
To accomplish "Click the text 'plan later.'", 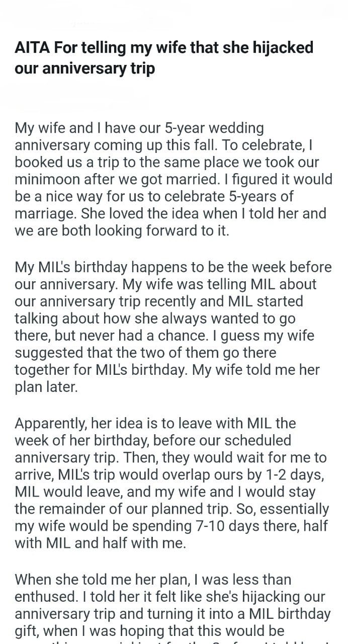I will click(x=46, y=387).
